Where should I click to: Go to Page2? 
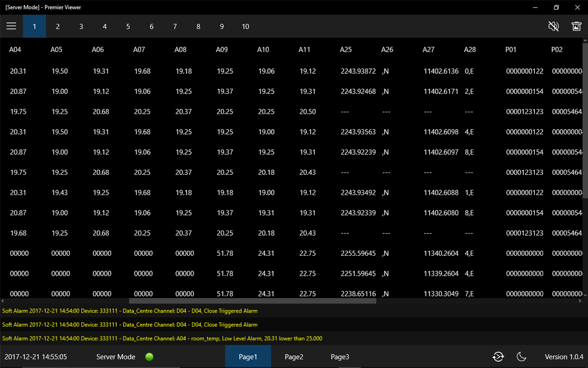tap(294, 356)
